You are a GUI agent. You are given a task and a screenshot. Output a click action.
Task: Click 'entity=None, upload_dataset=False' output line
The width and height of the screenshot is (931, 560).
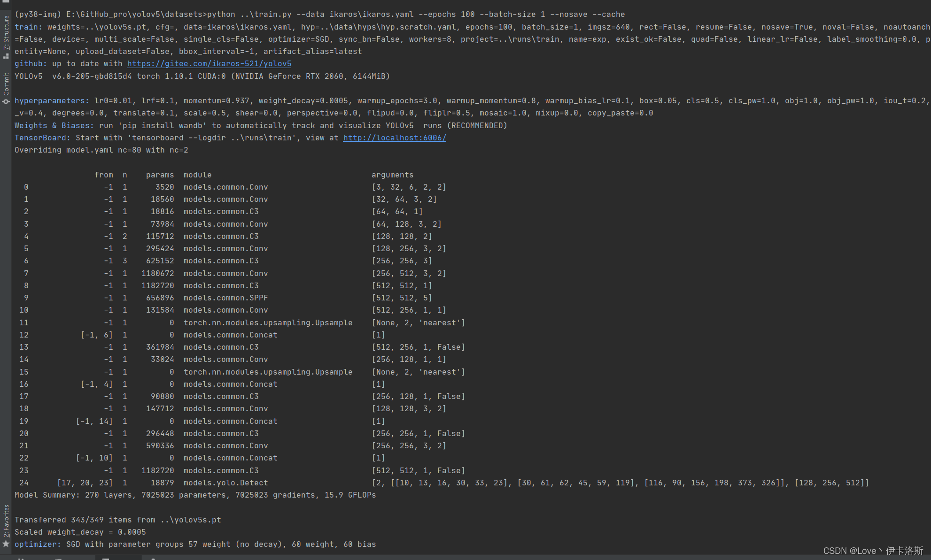coord(188,52)
